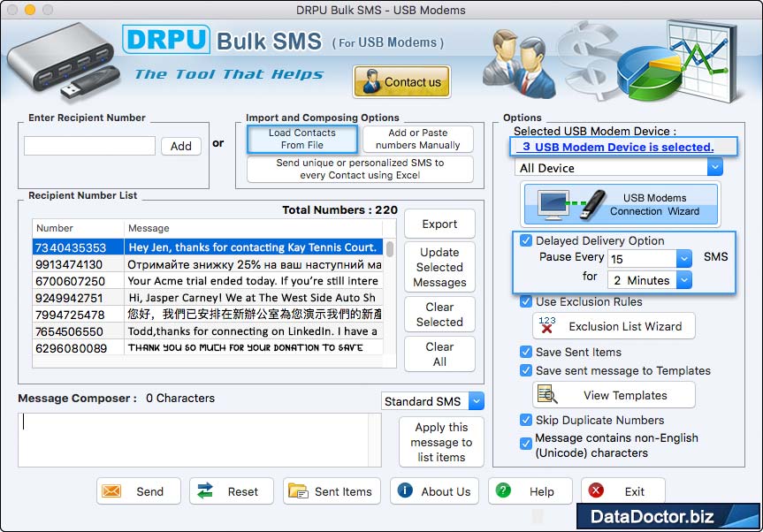
Task: Click the Message column header
Action: tap(253, 228)
